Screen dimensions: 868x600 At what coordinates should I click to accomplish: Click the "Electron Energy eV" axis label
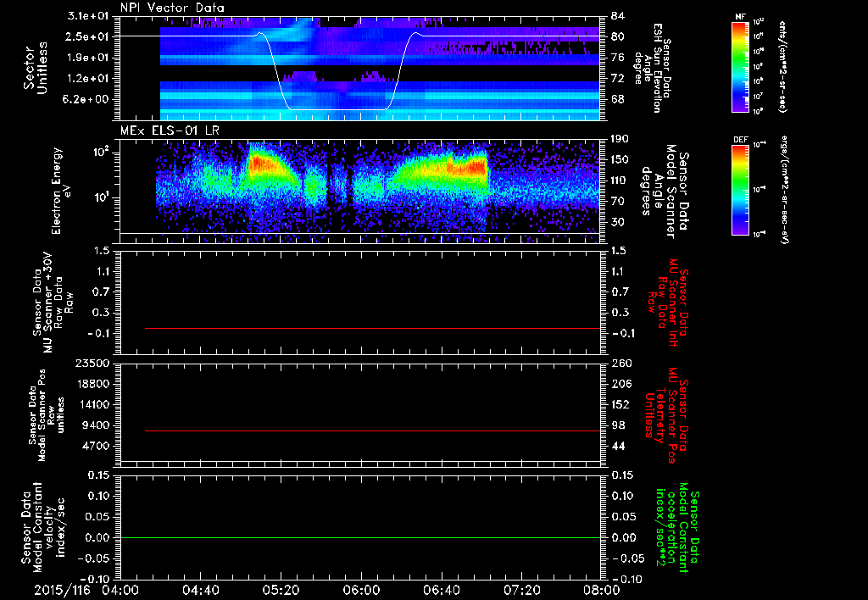click(x=61, y=191)
